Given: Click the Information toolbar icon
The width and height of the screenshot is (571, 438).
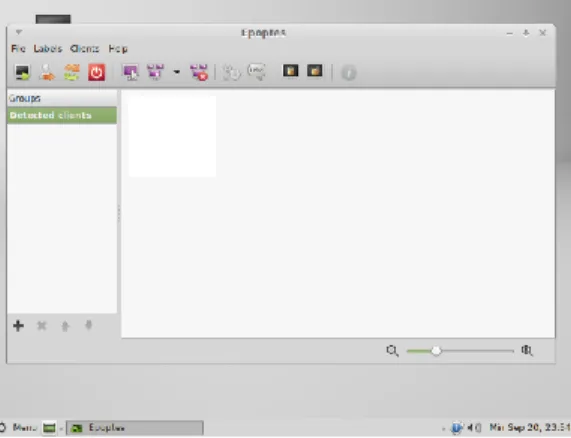Looking at the screenshot, I should (348, 73).
